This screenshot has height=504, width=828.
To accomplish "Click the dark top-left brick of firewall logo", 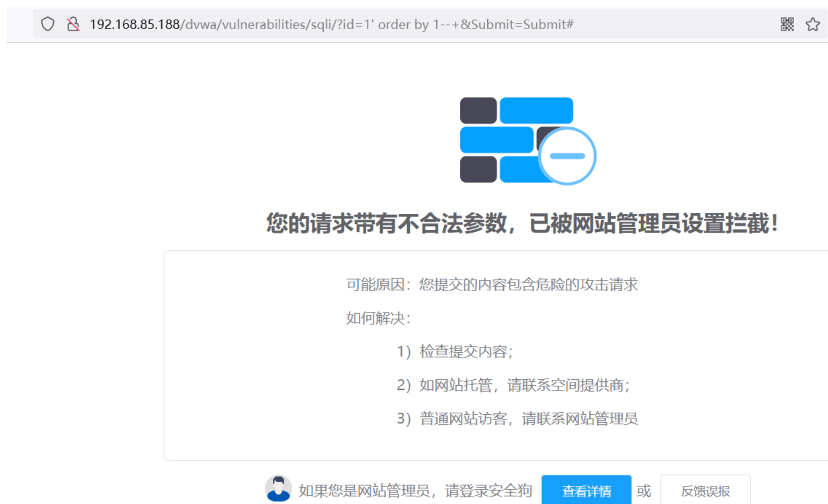I will (478, 110).
